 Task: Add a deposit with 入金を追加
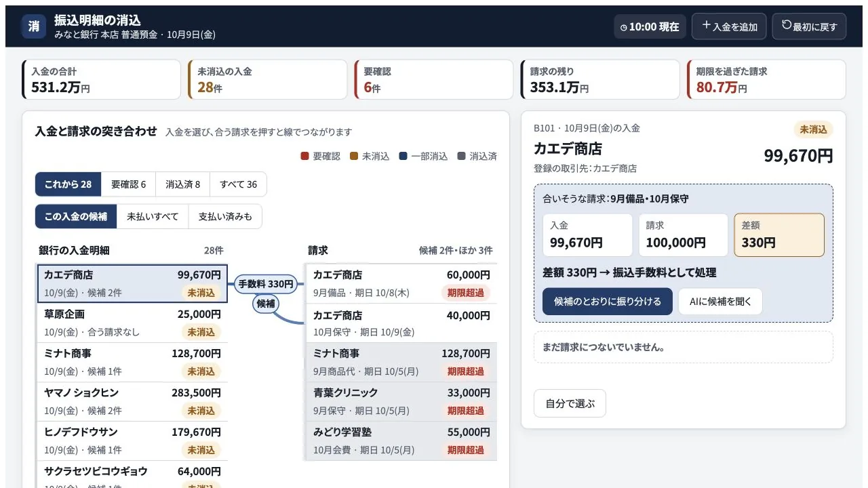pyautogui.click(x=729, y=26)
